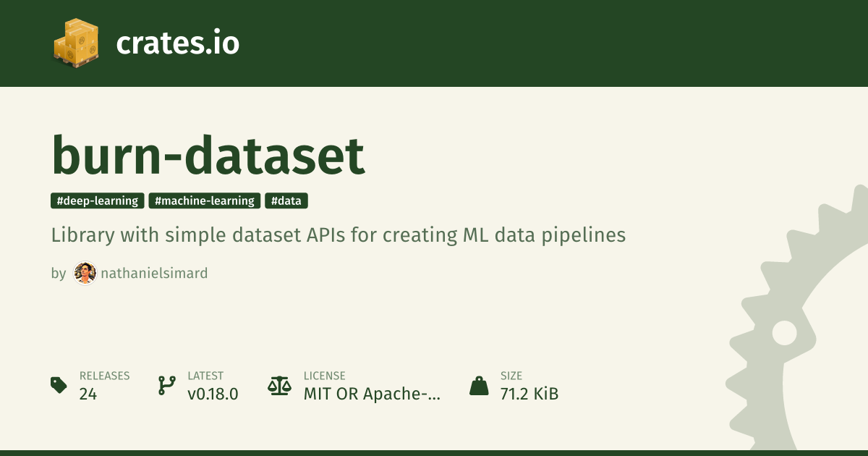Select the v0.18.0 latest version text
The image size is (868, 456).
click(x=213, y=394)
